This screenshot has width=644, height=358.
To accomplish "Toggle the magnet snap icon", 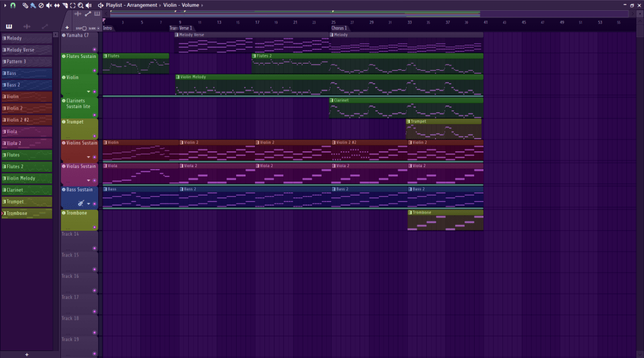I will 13,5.
